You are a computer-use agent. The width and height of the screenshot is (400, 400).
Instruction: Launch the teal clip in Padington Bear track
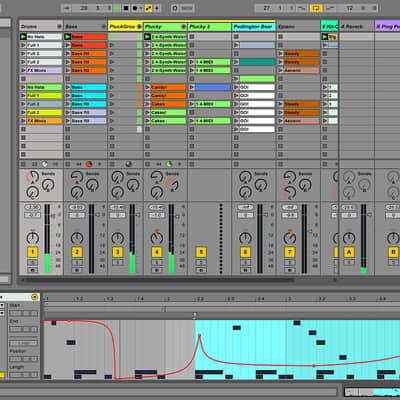pyautogui.click(x=236, y=62)
